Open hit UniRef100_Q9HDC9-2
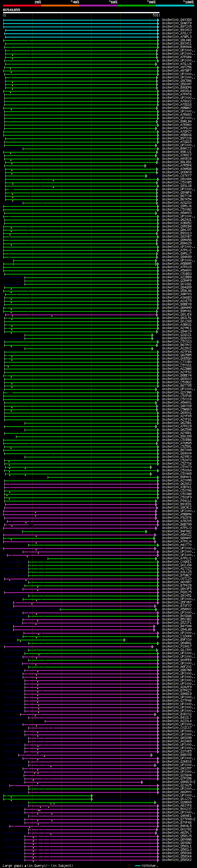This screenshot has height=868, width=197. [x=178, y=782]
